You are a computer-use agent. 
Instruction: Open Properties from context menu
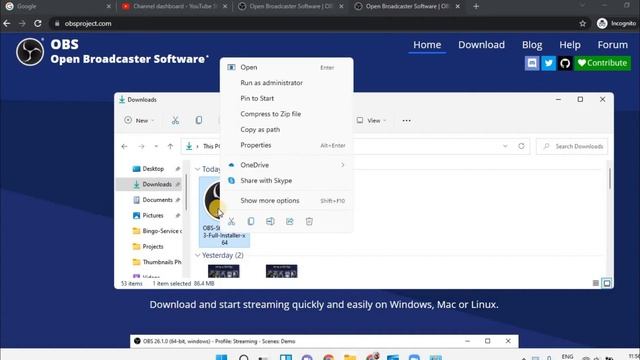(x=287, y=145)
